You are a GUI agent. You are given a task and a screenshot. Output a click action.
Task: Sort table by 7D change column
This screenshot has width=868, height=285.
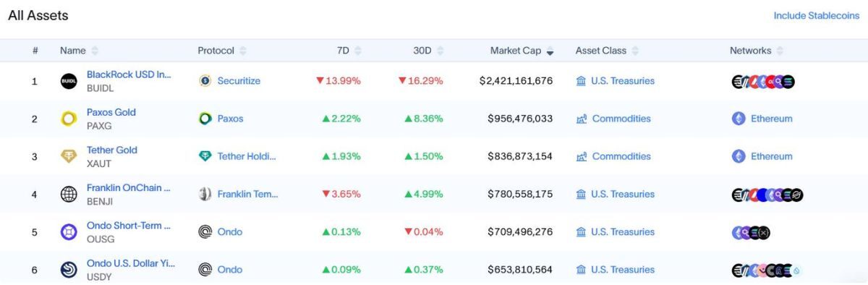pos(349,51)
